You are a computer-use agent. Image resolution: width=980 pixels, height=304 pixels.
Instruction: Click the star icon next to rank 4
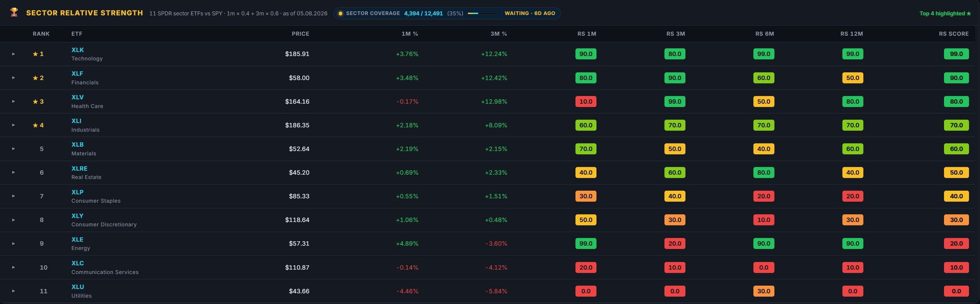pyautogui.click(x=35, y=125)
